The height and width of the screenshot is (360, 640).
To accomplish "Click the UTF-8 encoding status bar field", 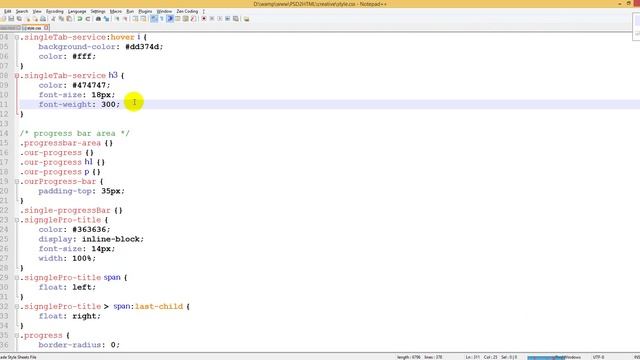I will click(599, 357).
